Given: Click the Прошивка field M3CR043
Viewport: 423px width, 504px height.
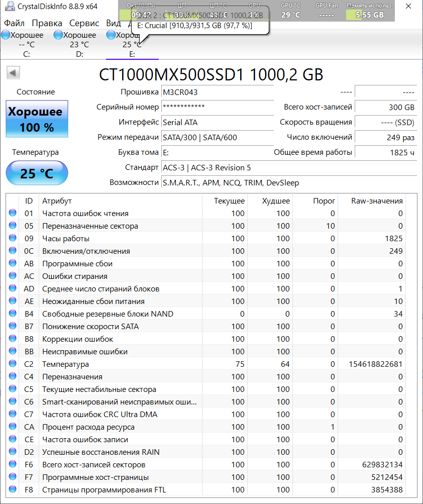Looking at the screenshot, I should tap(217, 92).
